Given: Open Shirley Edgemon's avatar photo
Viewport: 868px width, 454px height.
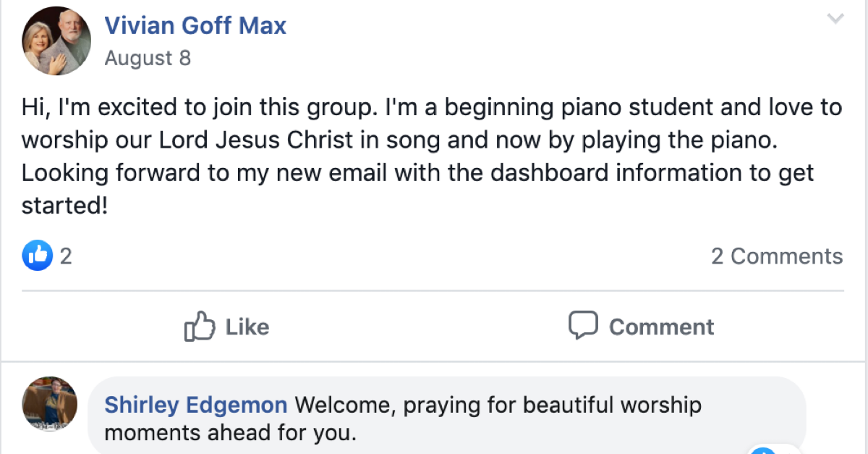Looking at the screenshot, I should [50, 405].
